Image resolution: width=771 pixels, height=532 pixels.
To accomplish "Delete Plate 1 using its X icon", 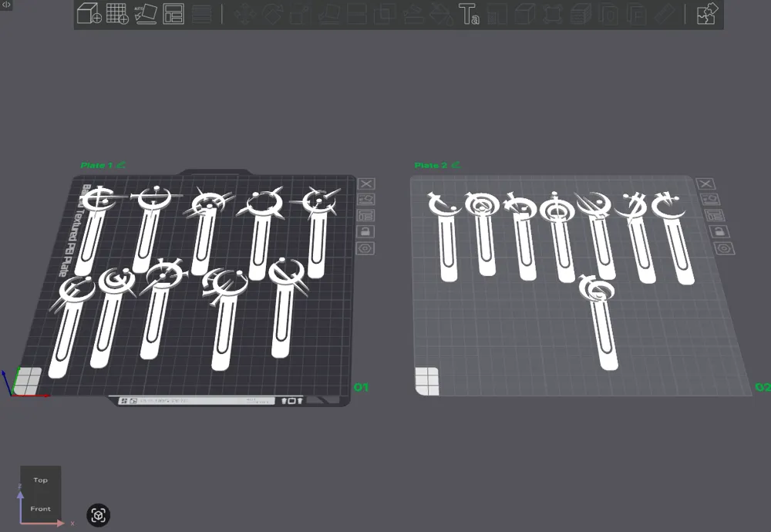I will [367, 184].
